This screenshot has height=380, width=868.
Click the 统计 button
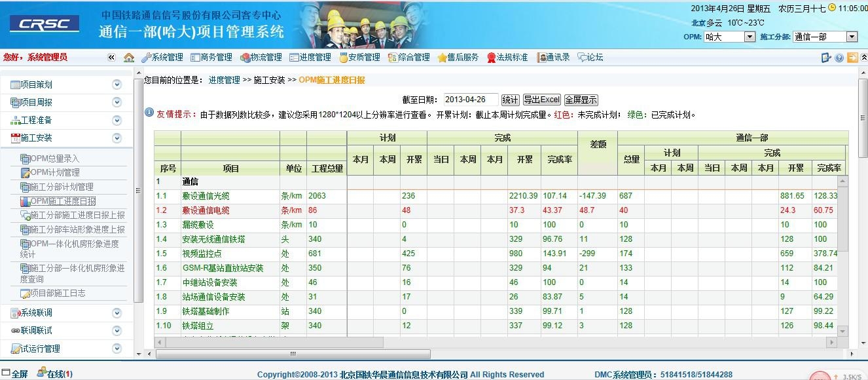point(510,100)
